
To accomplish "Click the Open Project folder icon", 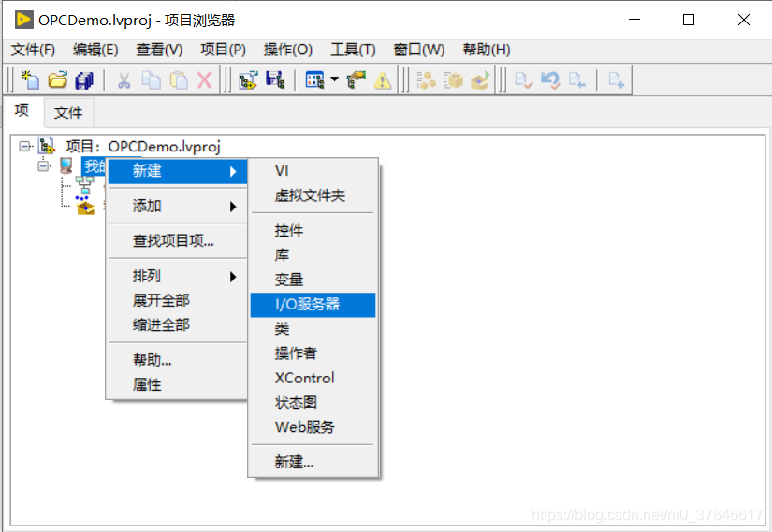I will [x=58, y=79].
